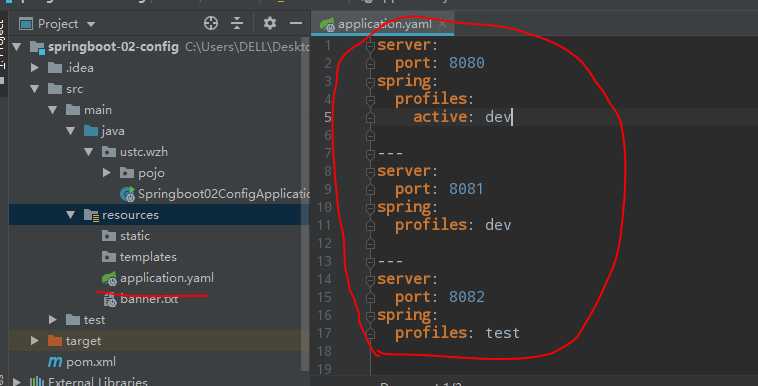The image size is (758, 386).
Task: Select the .idea folder icon
Action: [55, 68]
